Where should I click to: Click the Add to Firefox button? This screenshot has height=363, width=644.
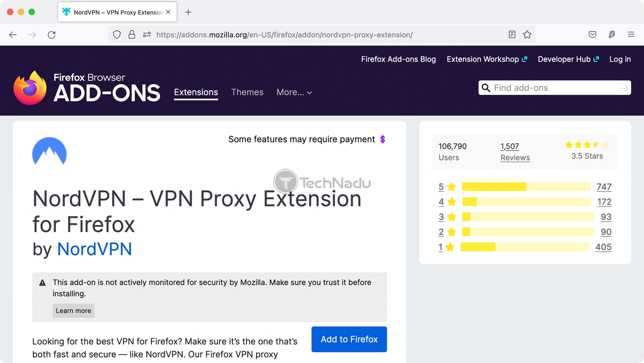coord(349,339)
